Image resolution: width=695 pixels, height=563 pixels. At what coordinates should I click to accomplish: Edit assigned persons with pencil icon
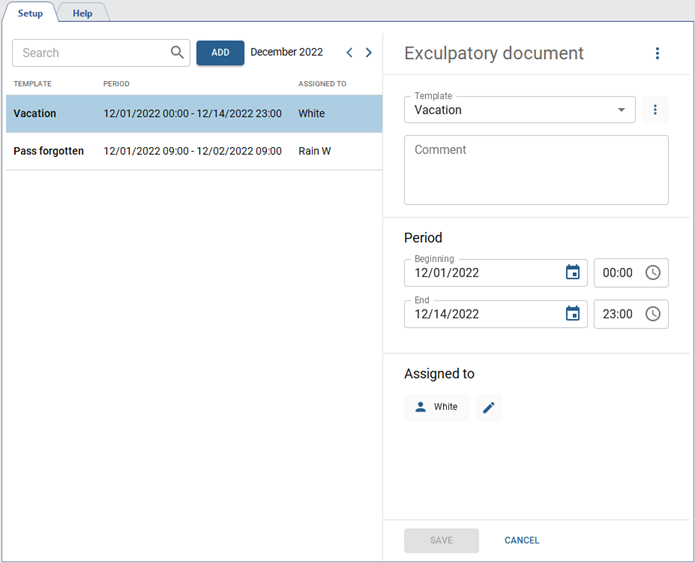click(x=488, y=407)
